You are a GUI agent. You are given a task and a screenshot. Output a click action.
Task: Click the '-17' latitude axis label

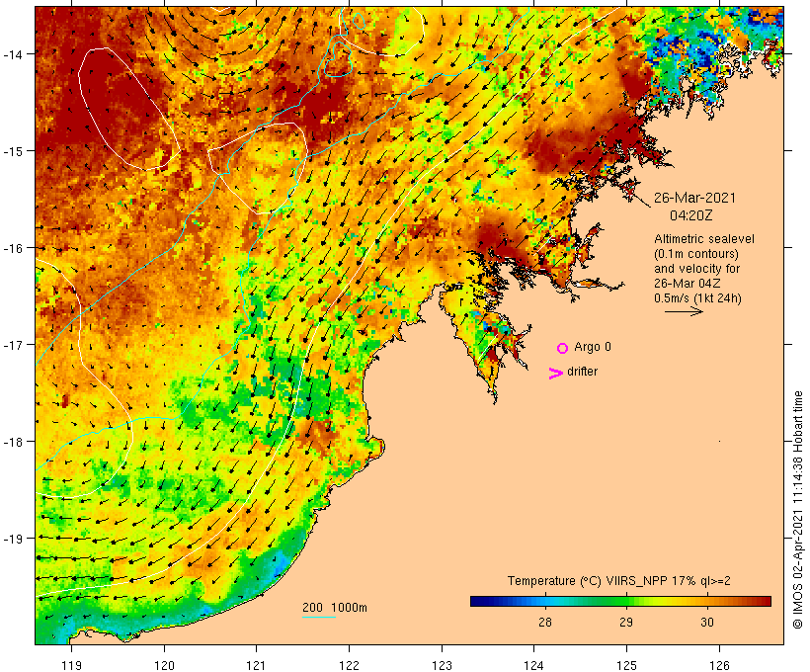pyautogui.click(x=12, y=344)
